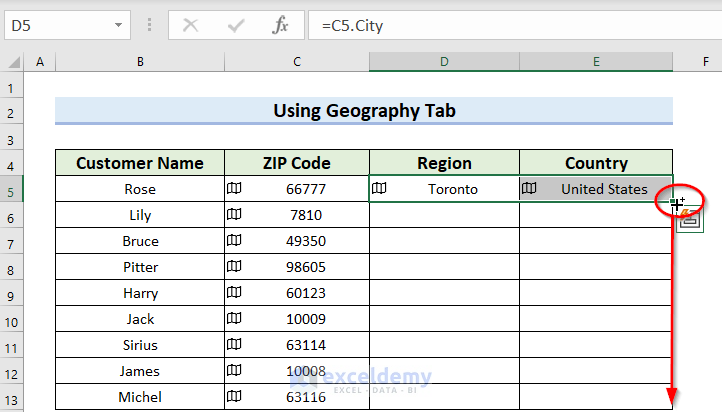
Task: Click the geography map icon beside Toronto
Action: pos(379,188)
